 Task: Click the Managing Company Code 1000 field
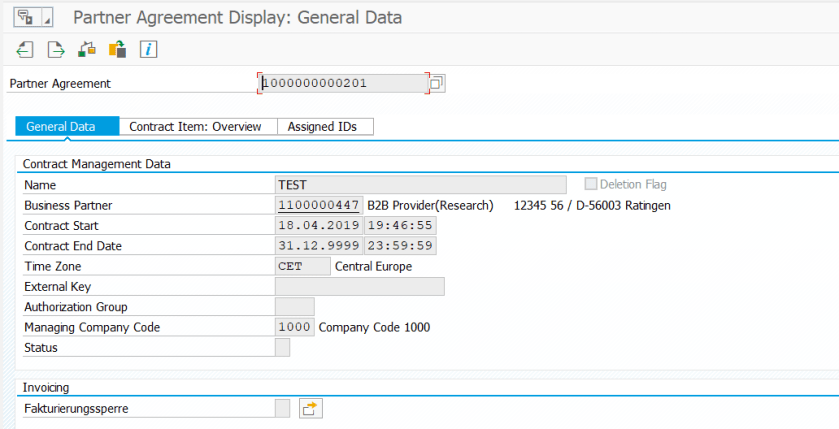(294, 327)
